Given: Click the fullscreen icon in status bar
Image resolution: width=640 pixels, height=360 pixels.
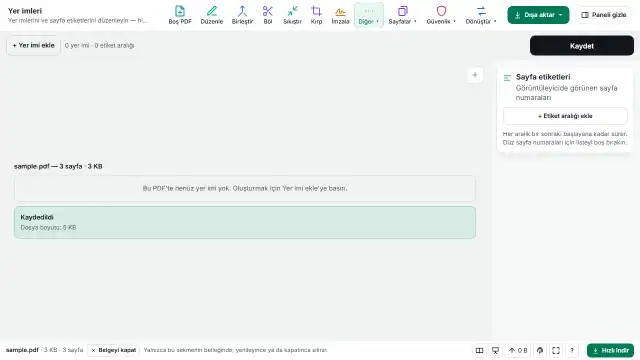Looking at the screenshot, I should tap(556, 350).
